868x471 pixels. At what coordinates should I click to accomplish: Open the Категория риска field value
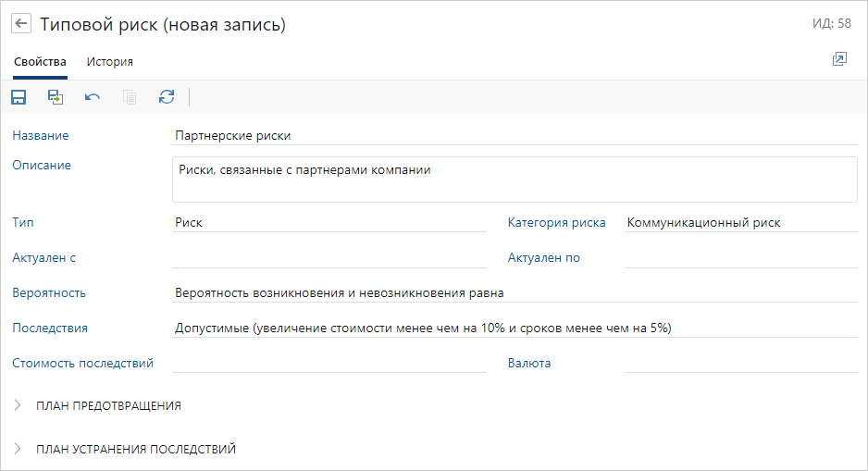pos(740,222)
